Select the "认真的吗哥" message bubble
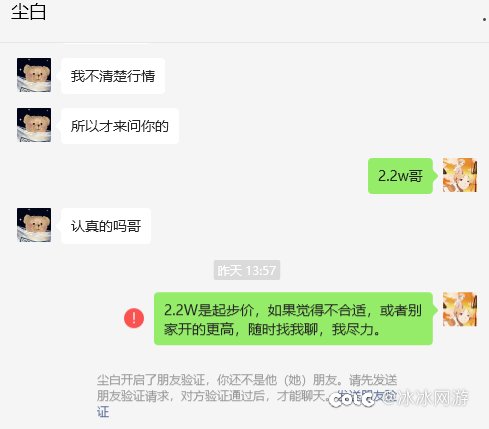Viewport: 489px width, 429px height. click(x=106, y=226)
